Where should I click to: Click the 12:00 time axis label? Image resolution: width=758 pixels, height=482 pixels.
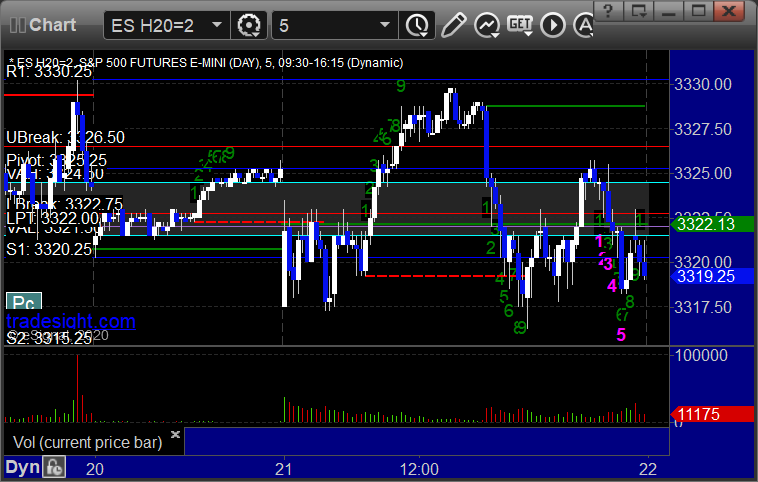[419, 469]
